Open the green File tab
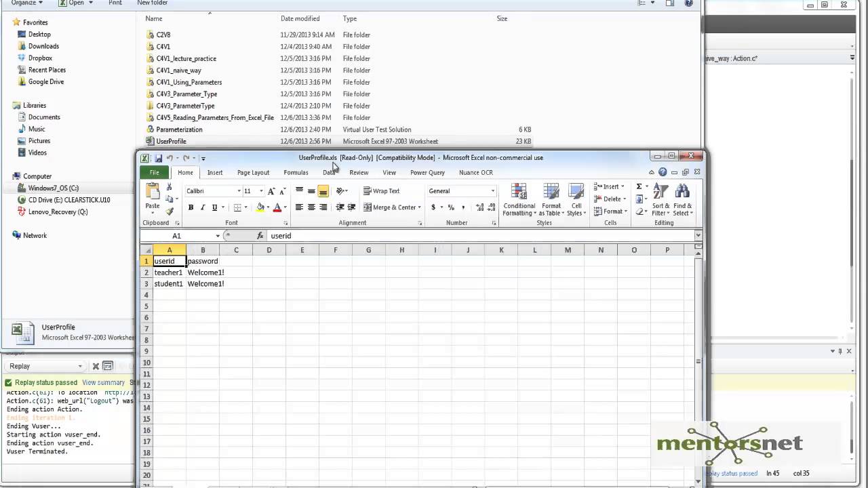Viewport: 868px width, 488px height. (155, 173)
